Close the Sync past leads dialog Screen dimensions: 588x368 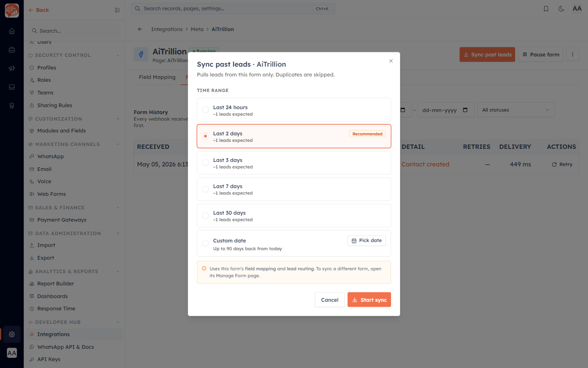click(391, 61)
